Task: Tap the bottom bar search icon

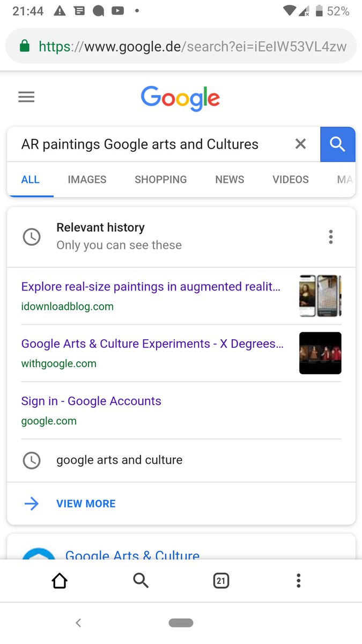Action: coord(141,580)
